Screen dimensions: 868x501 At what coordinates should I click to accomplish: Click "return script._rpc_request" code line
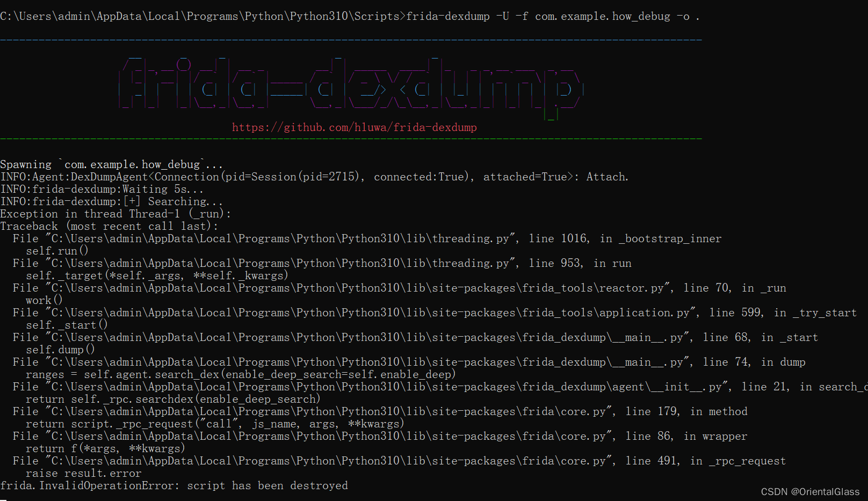215,424
